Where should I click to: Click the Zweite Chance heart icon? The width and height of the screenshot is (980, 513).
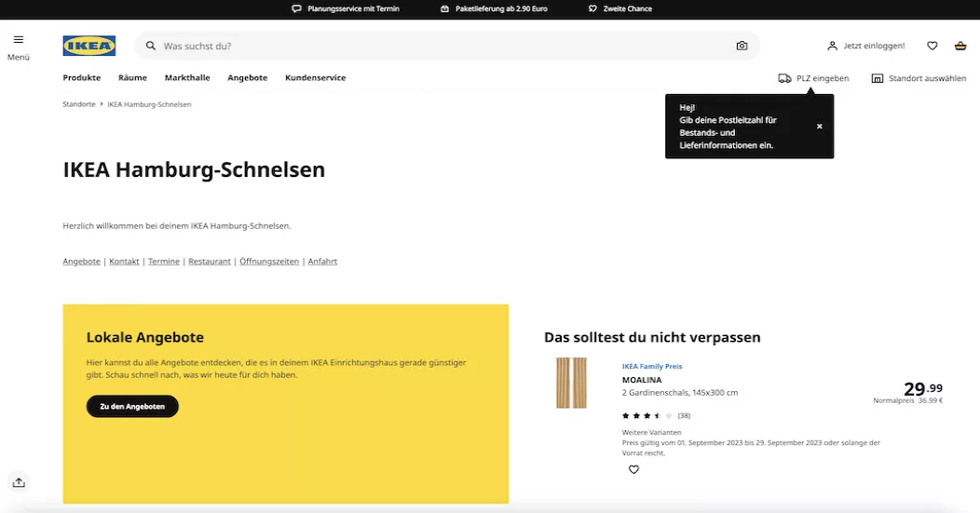(x=592, y=8)
